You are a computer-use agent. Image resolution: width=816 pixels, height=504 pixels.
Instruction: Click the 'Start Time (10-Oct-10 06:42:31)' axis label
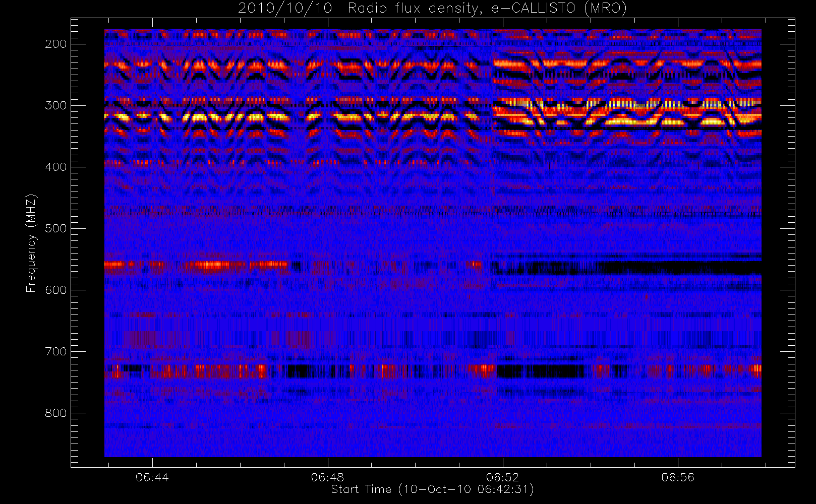click(432, 489)
